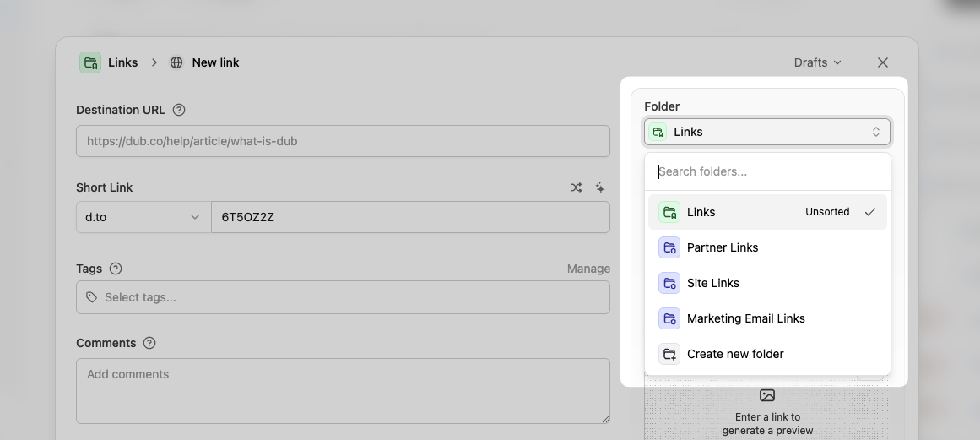This screenshot has height=440, width=980.
Task: Open the Drafts dropdown
Action: [817, 62]
